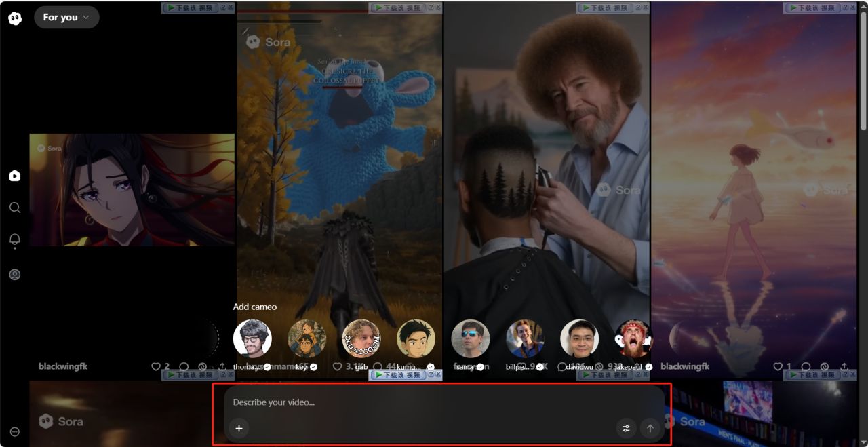868x447 pixels.
Task: Play the blue knitted colossal puppet video
Action: 339,190
